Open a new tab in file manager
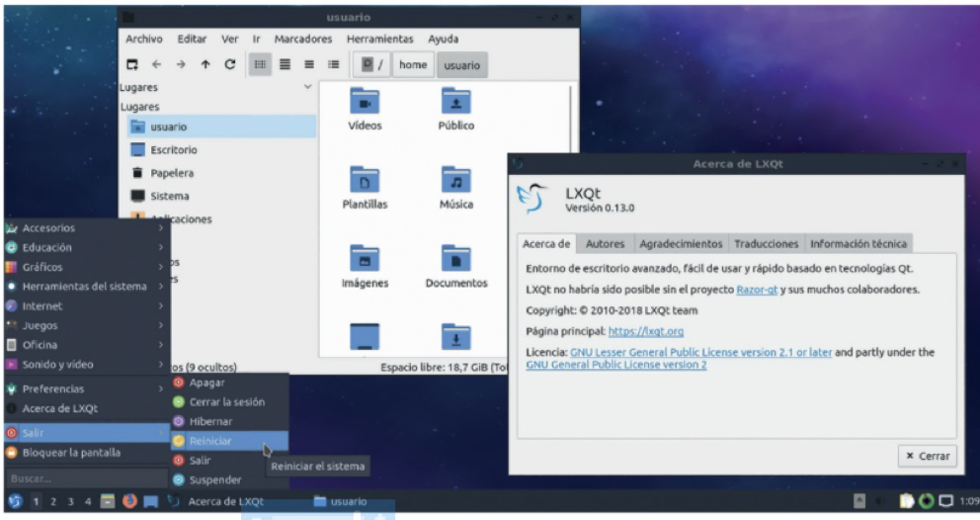This screenshot has width=980, height=520. point(131,64)
